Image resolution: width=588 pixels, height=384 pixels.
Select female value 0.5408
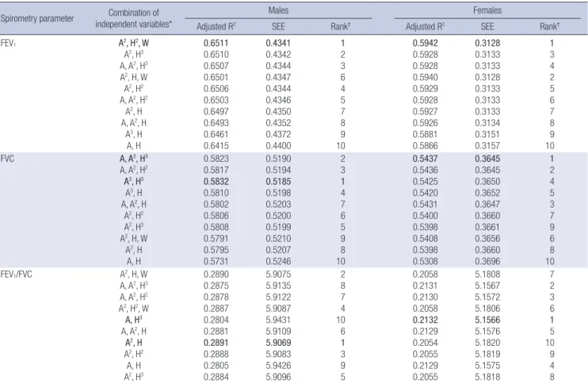point(426,239)
